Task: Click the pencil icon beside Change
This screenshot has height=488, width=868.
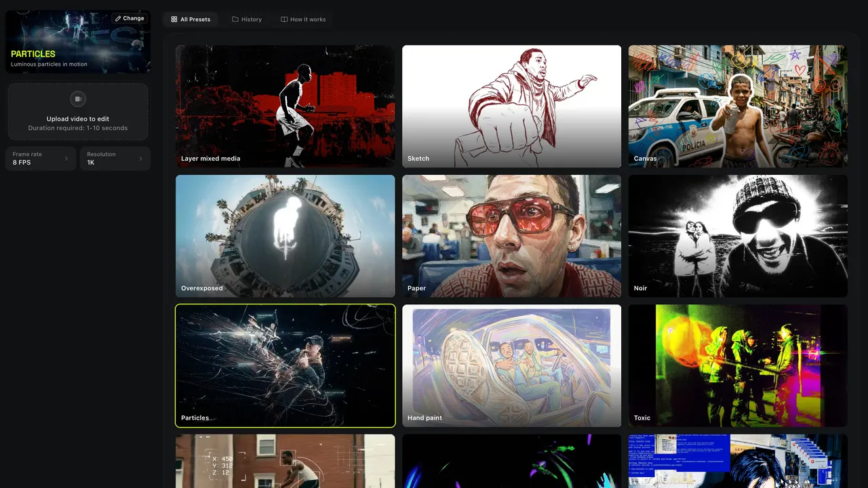Action: click(x=118, y=18)
